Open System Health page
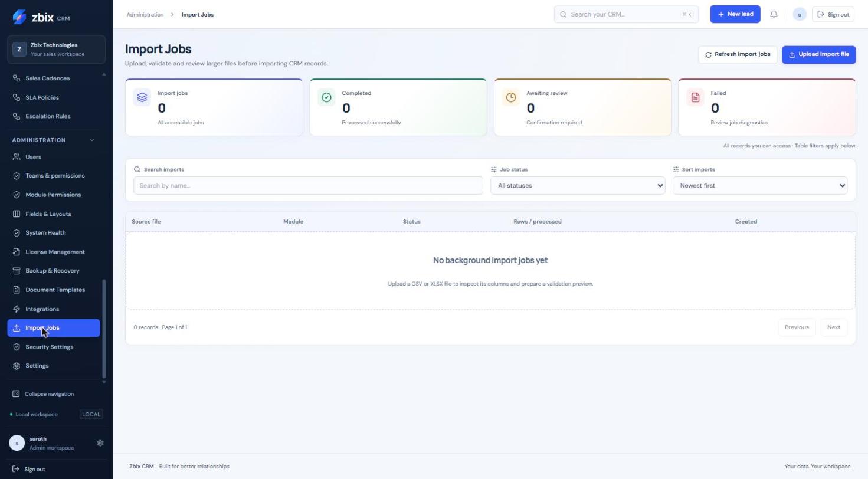The width and height of the screenshot is (868, 479). coord(54,233)
